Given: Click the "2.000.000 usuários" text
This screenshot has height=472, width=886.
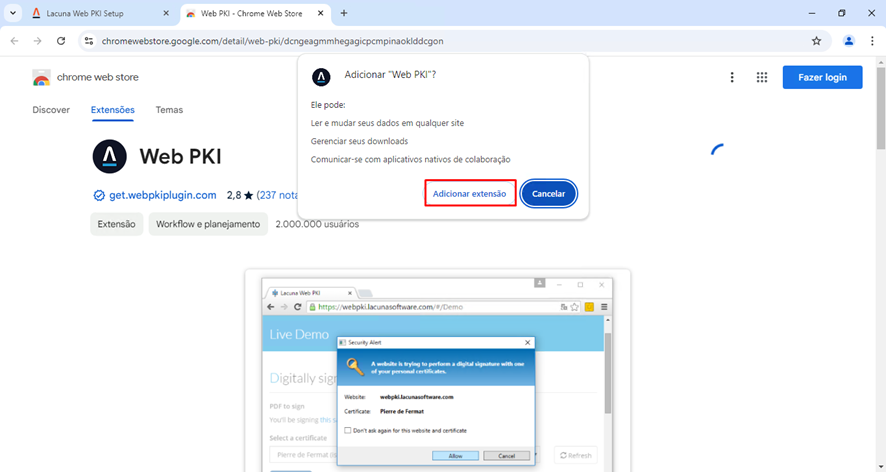Looking at the screenshot, I should point(317,224).
